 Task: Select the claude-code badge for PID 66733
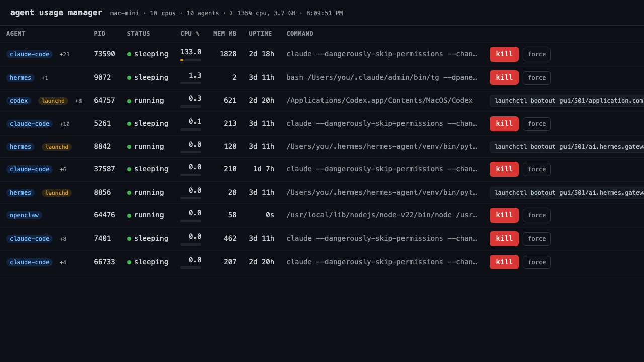pos(29,262)
